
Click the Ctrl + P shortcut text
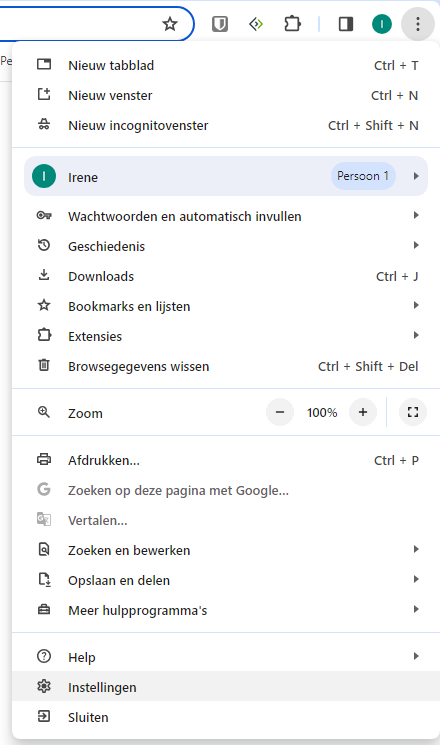pos(396,460)
